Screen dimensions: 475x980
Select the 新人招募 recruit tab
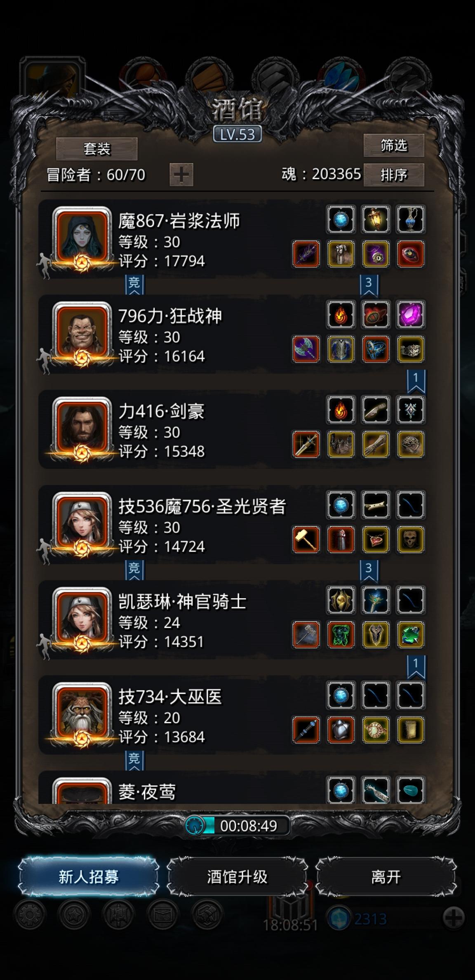coord(89,877)
